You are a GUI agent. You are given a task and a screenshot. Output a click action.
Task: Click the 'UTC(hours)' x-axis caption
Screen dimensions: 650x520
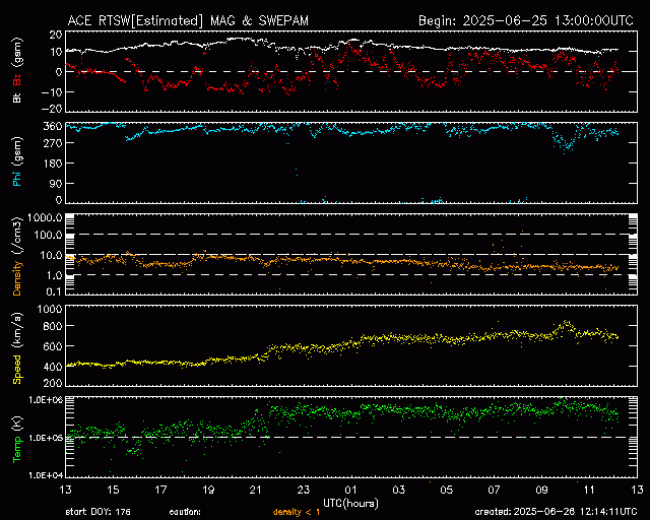pos(351,504)
